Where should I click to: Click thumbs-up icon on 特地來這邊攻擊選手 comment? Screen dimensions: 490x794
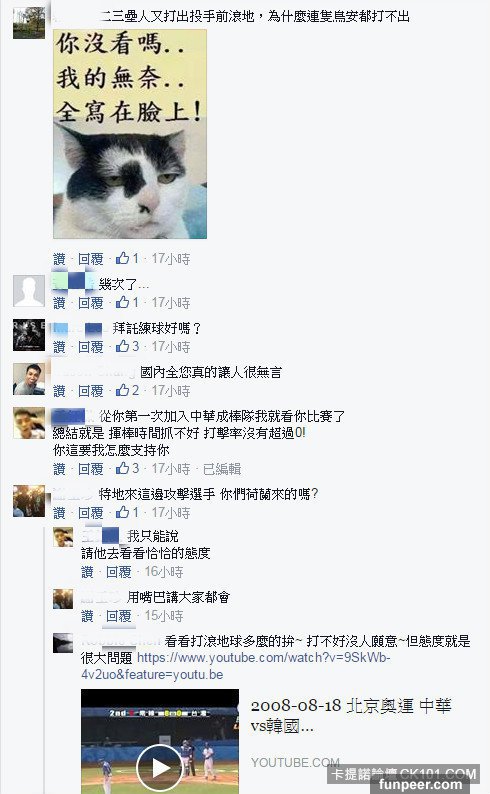tap(122, 512)
